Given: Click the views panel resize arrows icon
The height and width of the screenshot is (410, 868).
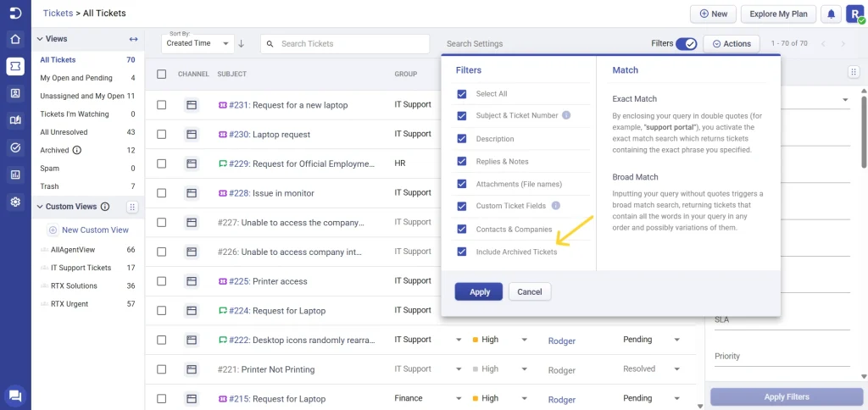Looking at the screenshot, I should click(133, 39).
